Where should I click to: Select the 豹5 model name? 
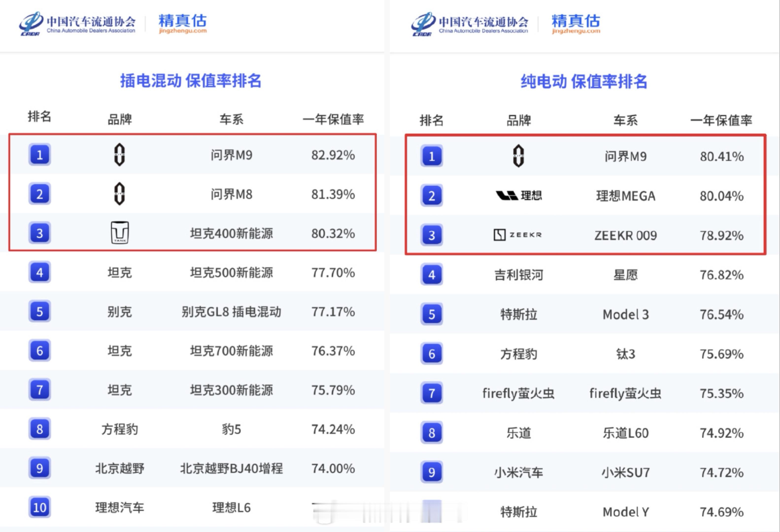pyautogui.click(x=232, y=429)
